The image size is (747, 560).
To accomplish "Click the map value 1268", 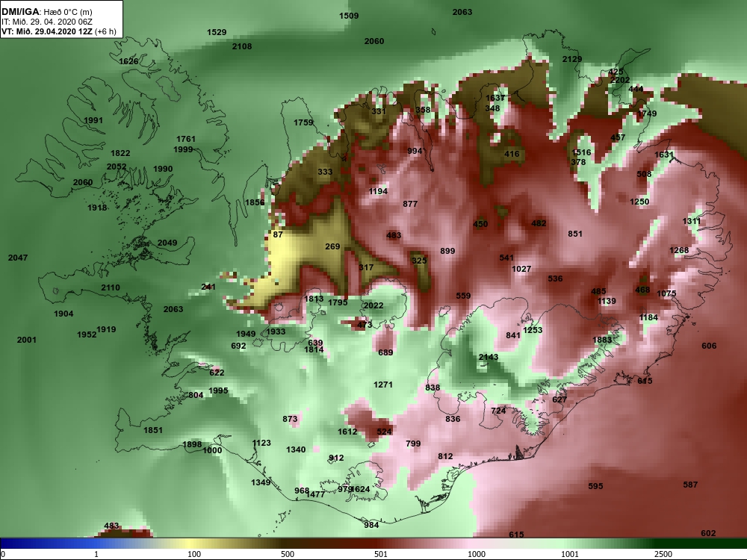I will pyautogui.click(x=679, y=250).
